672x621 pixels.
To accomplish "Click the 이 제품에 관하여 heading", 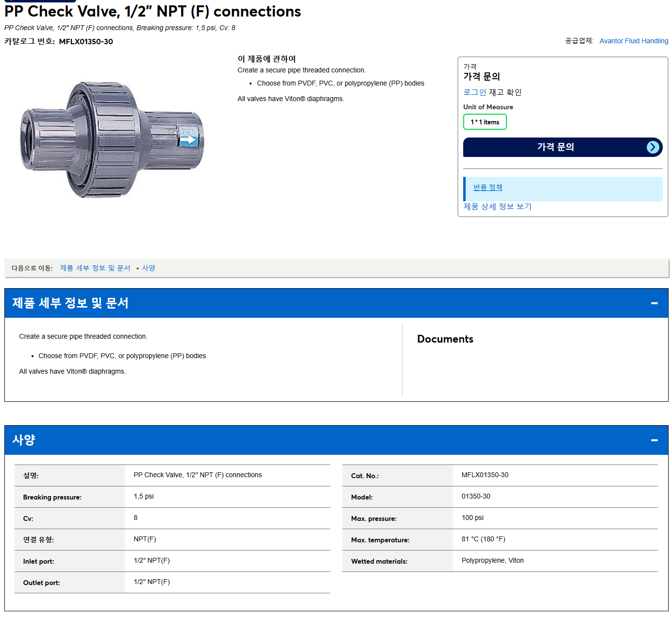I will tap(267, 59).
